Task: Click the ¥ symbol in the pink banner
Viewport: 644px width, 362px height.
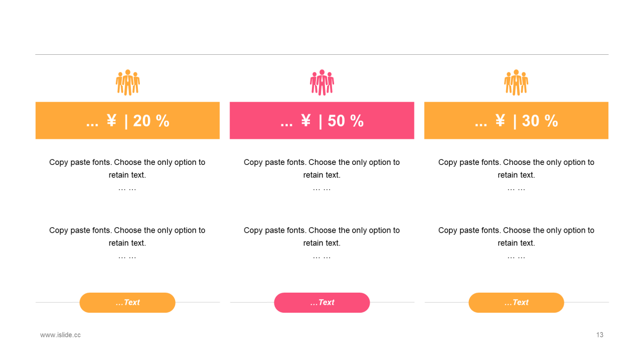Action: [306, 121]
